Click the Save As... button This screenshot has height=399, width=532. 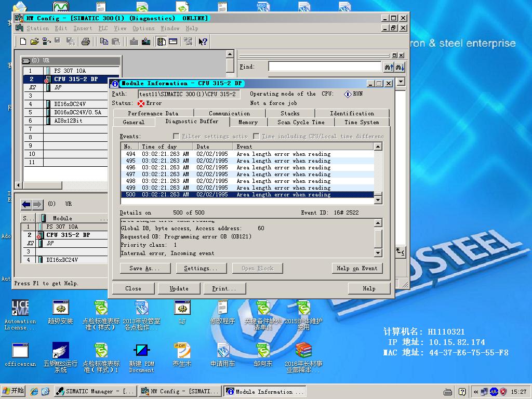[x=144, y=269]
